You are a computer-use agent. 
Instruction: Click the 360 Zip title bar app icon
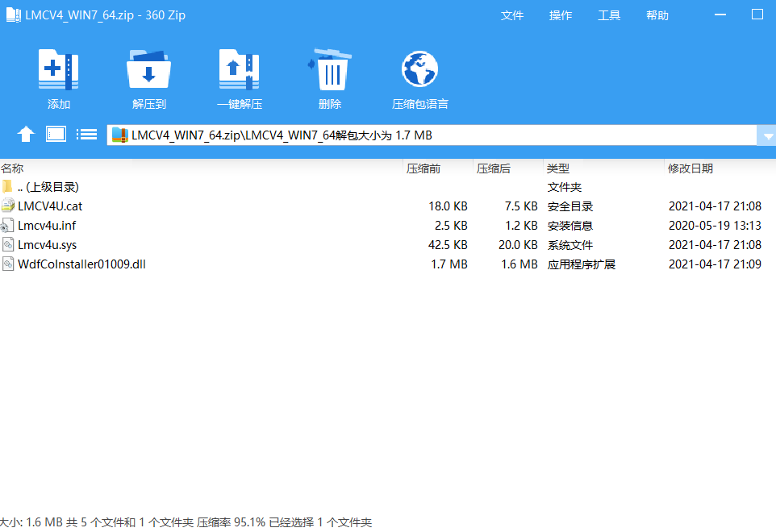(14, 15)
